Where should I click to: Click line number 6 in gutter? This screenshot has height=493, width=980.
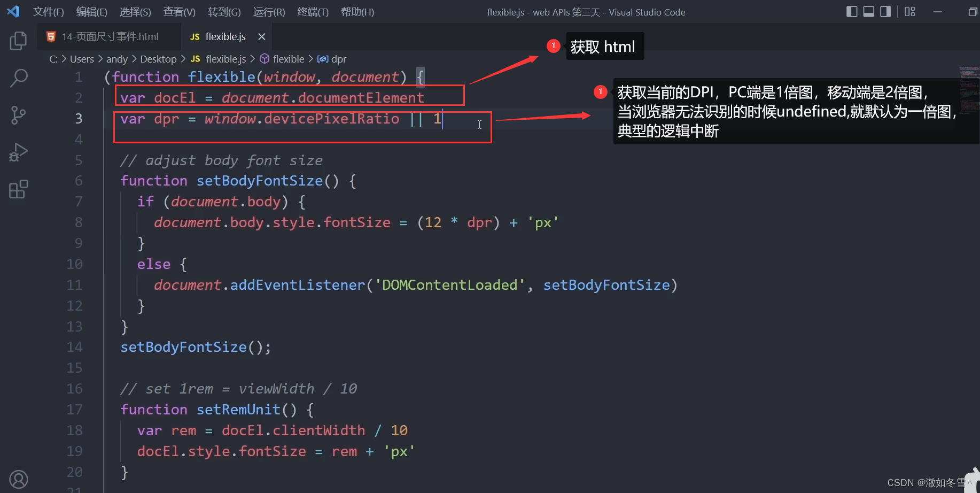tap(79, 181)
